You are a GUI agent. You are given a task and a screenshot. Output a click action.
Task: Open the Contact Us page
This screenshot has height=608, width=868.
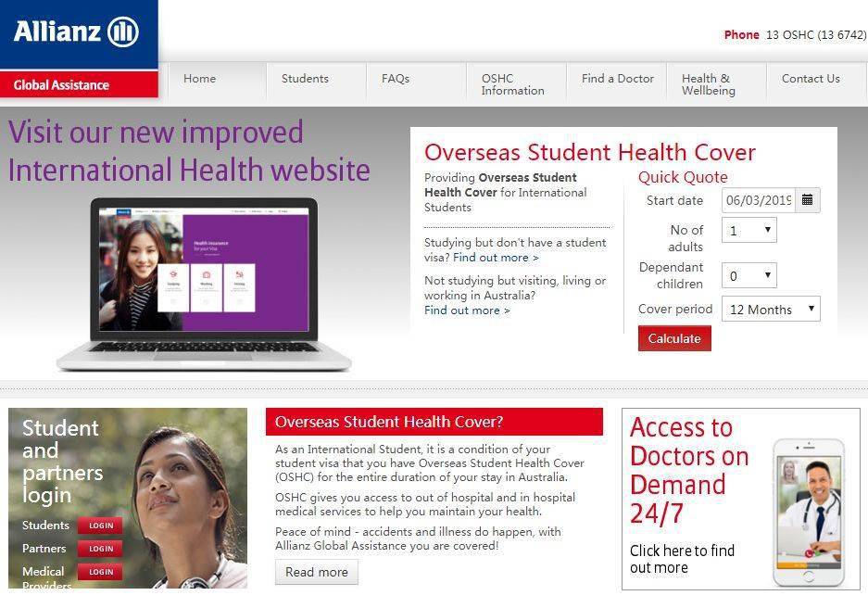click(x=811, y=79)
